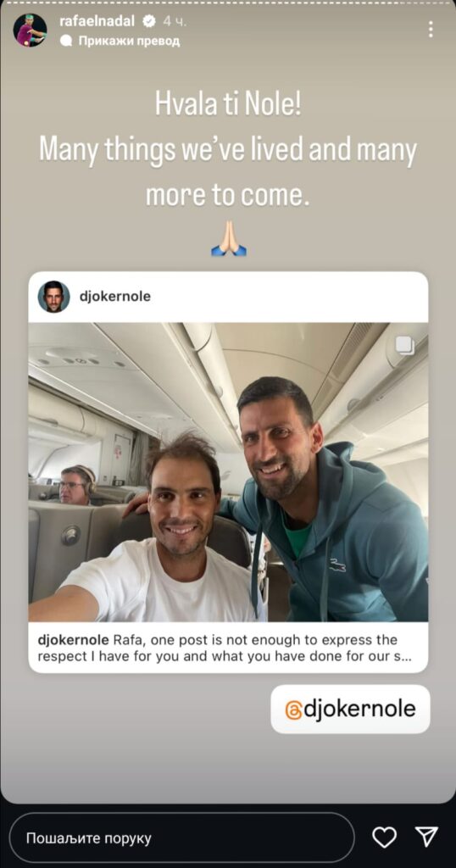The width and height of the screenshot is (456, 868).
Task: Share story using paper plane icon
Action: point(426,837)
